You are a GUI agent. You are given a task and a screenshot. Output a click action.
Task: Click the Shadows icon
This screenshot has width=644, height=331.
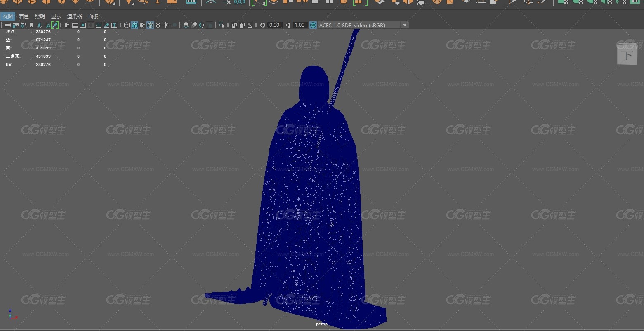(x=174, y=25)
